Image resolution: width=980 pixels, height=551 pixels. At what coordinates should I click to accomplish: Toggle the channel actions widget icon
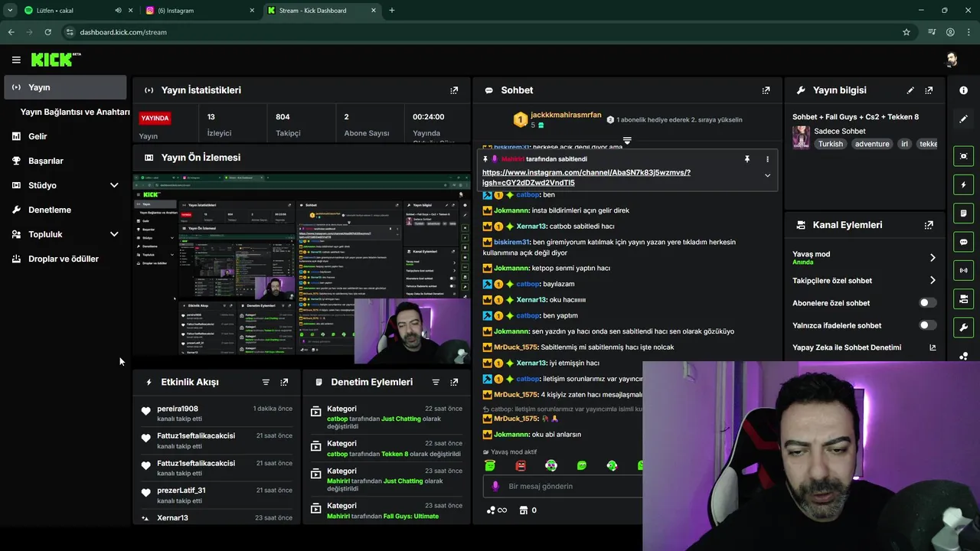click(963, 298)
